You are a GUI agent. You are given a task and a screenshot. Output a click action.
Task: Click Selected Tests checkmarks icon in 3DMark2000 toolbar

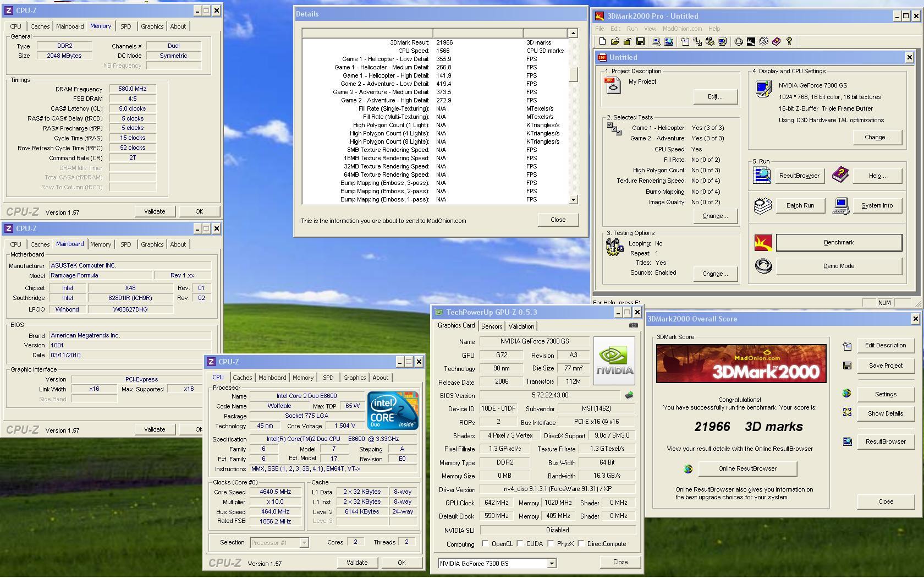tap(697, 41)
